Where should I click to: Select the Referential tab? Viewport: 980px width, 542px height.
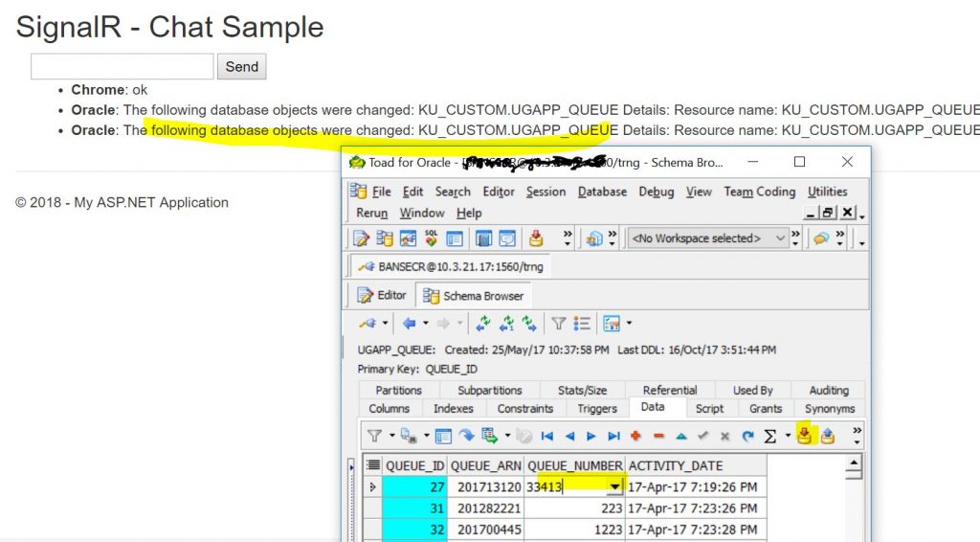point(669,390)
